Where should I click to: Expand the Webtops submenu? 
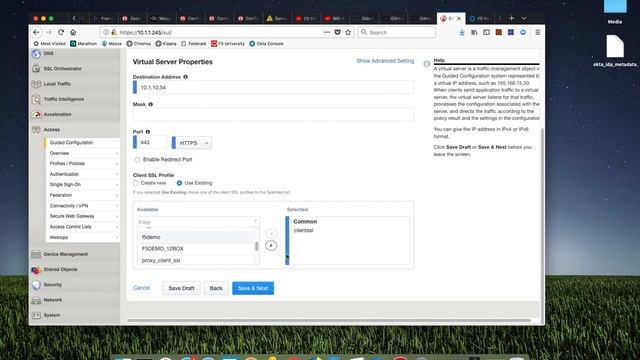click(x=116, y=237)
